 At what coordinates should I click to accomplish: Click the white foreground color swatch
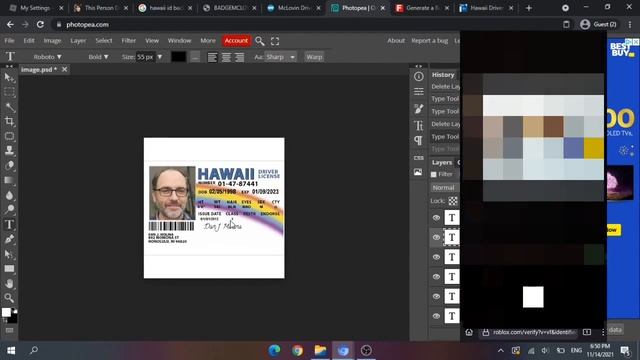6,312
